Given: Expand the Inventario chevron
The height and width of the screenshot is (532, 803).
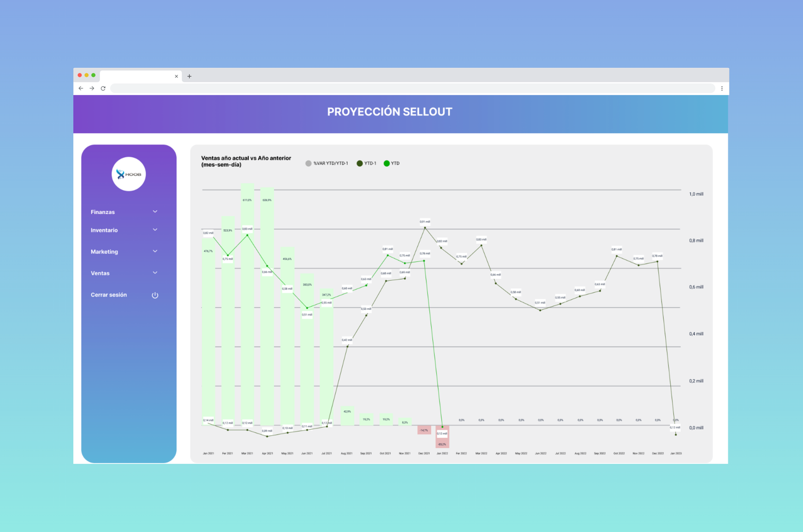Looking at the screenshot, I should click(155, 230).
